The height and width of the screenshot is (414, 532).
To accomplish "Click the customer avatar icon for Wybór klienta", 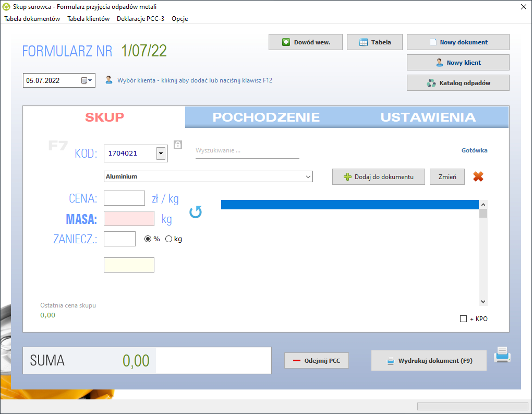I will [109, 80].
